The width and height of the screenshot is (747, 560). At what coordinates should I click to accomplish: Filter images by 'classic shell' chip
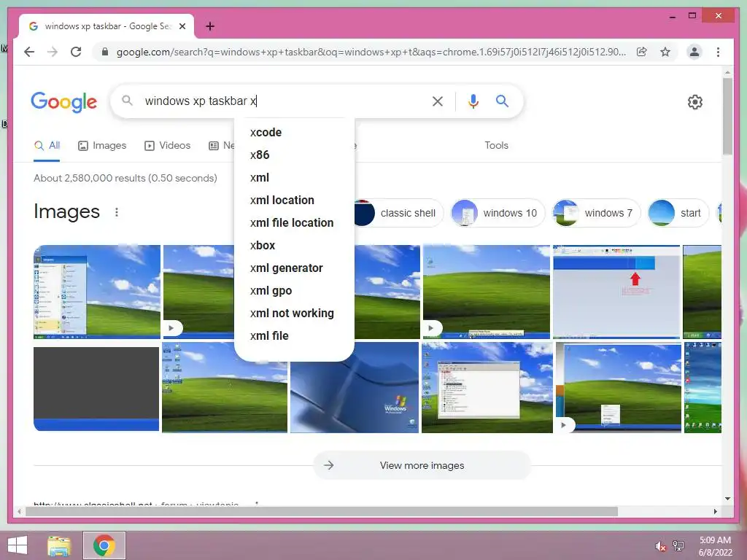399,213
